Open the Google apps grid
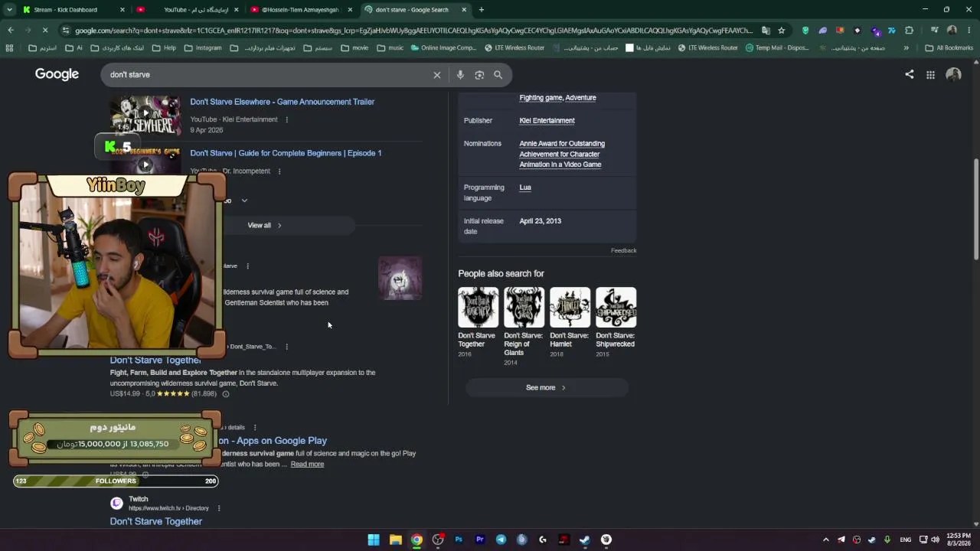 pos(930,75)
